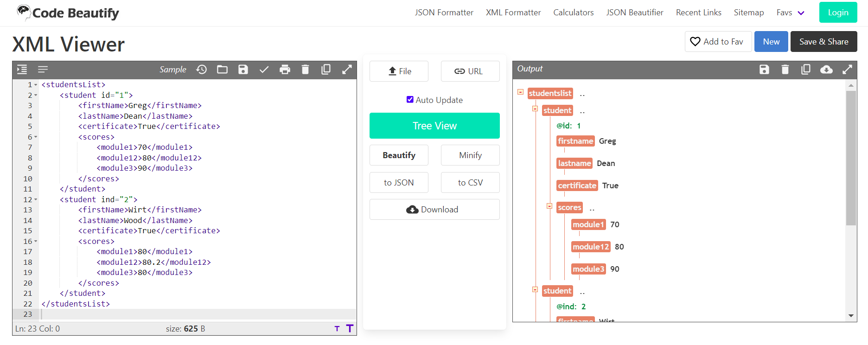
Task: Save the output with the disk icon
Action: click(x=764, y=70)
